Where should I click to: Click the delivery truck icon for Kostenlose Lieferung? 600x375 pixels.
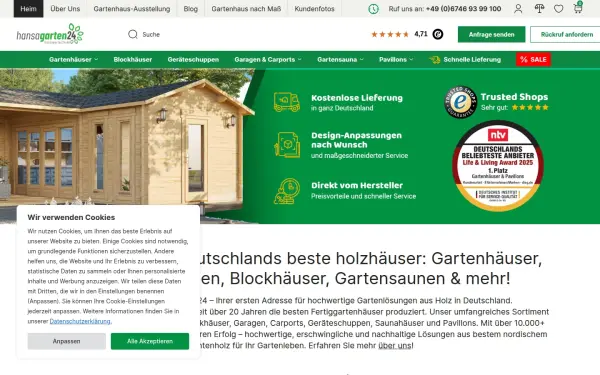(x=287, y=102)
